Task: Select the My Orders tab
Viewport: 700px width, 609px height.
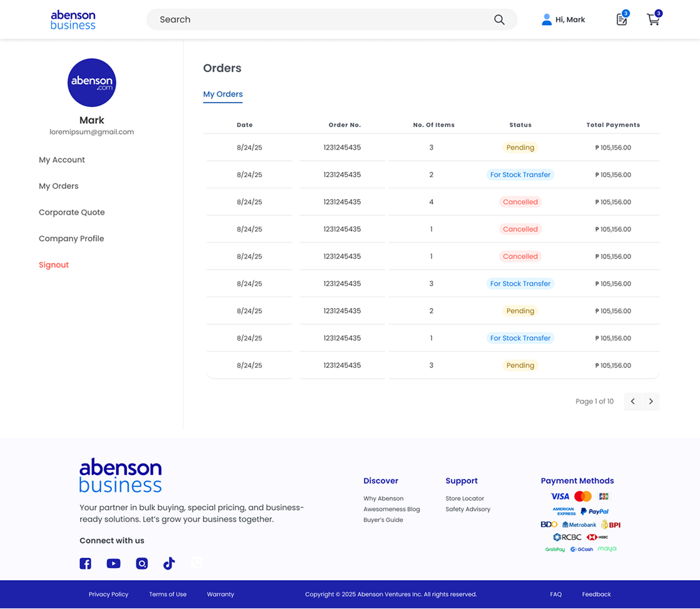Action: click(x=223, y=95)
